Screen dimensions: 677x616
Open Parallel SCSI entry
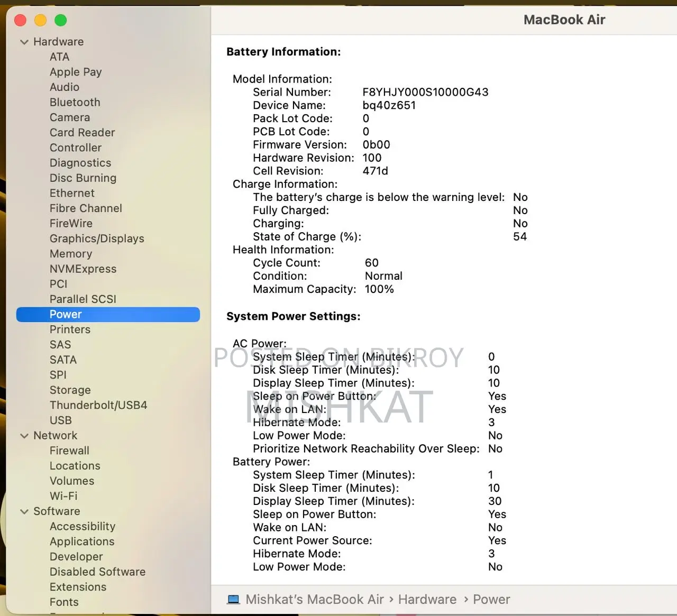click(x=83, y=299)
